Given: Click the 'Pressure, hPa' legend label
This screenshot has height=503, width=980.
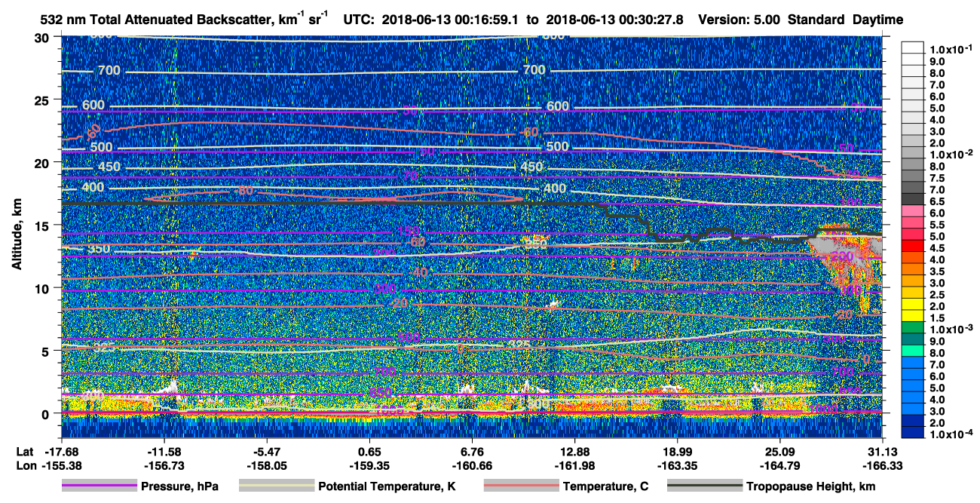Looking at the screenshot, I should 179,486.
